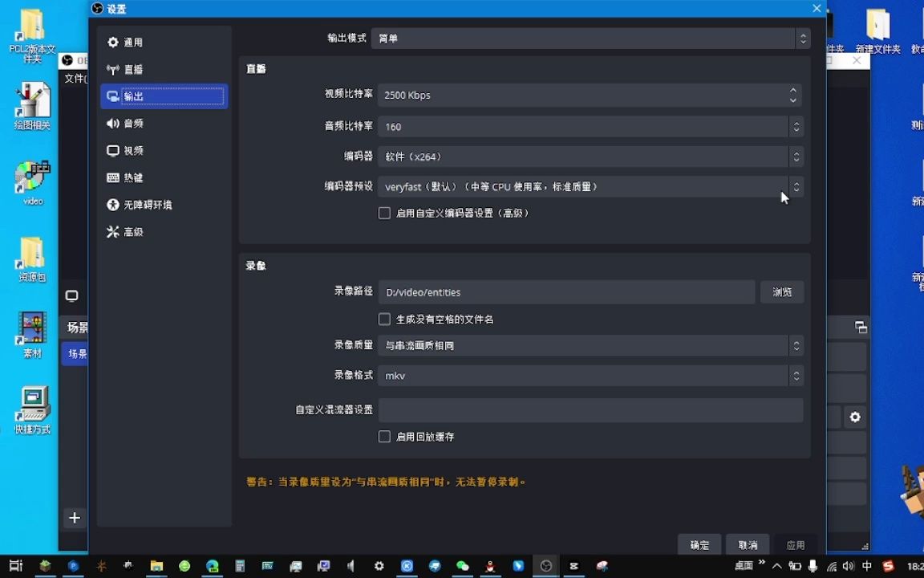The width and height of the screenshot is (924, 578).
Task: Click inside the 视频比特率 value field
Action: [582, 95]
